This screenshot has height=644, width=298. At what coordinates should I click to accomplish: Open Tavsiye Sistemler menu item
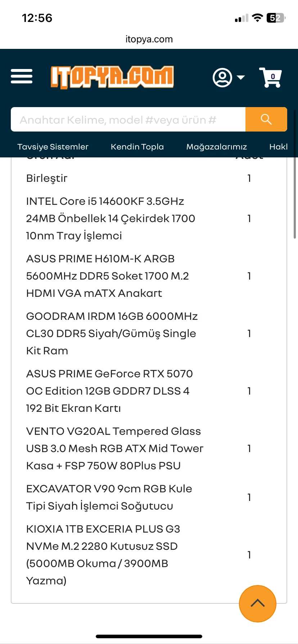pyautogui.click(x=53, y=147)
